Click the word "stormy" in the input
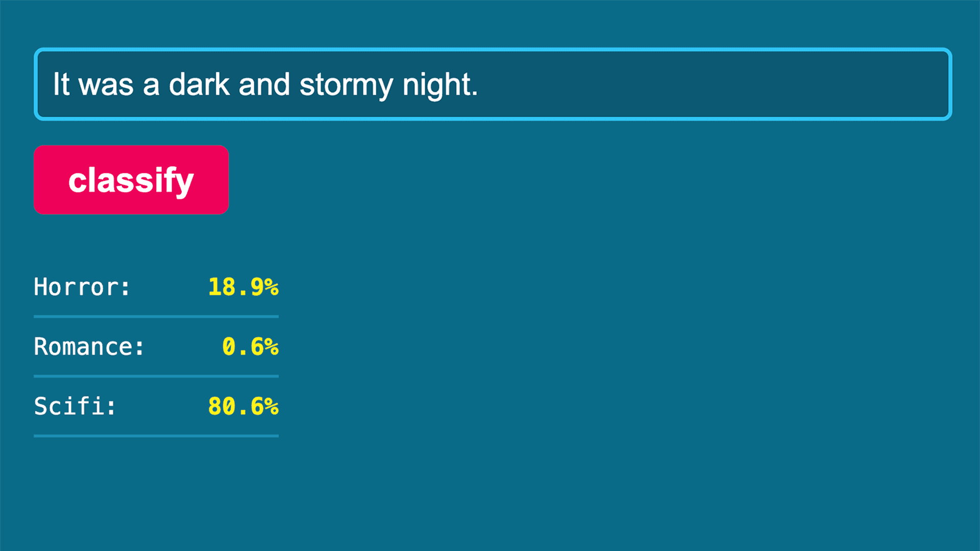This screenshot has width=980, height=551. tap(346, 85)
